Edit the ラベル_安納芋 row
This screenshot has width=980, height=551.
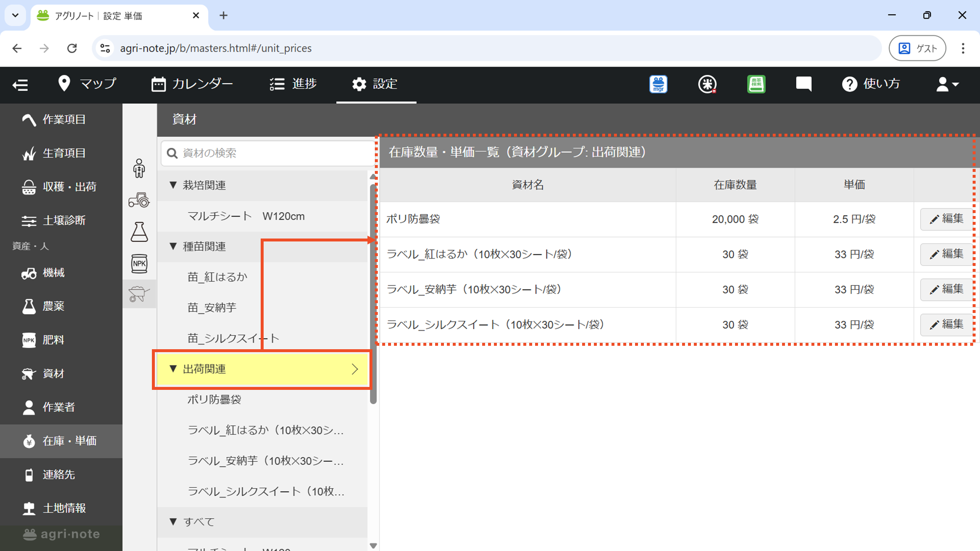tap(947, 289)
